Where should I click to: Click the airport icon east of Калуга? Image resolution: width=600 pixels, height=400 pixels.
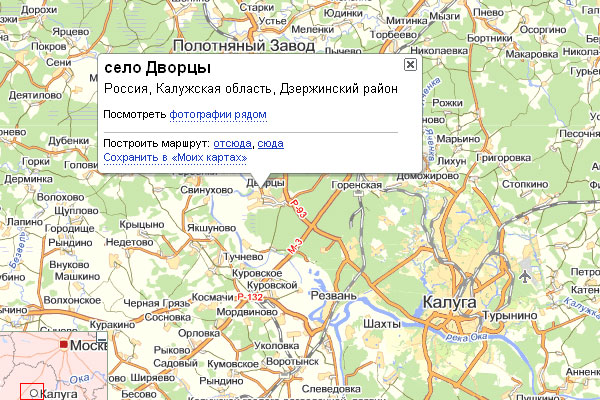click(x=525, y=276)
